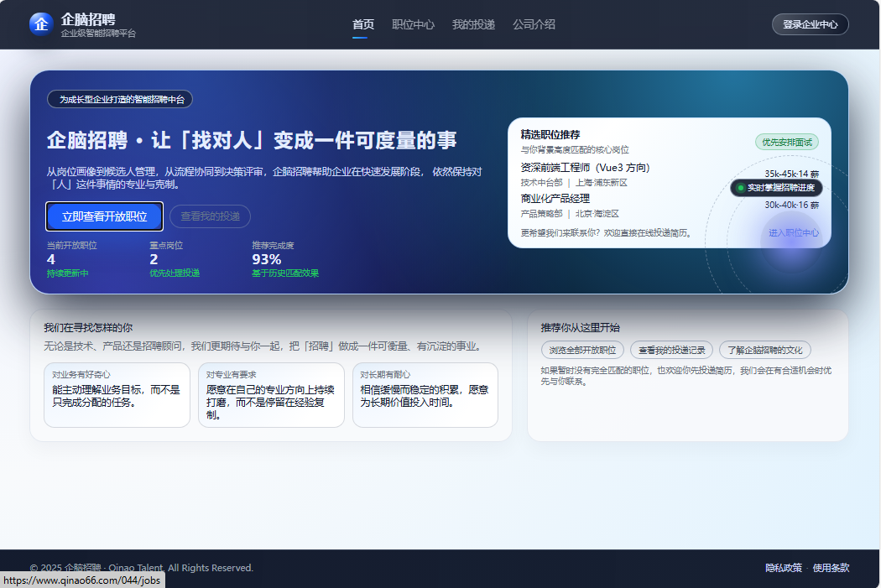Click the 优先安排面试 green tag
The image size is (881, 588).
tap(786, 142)
